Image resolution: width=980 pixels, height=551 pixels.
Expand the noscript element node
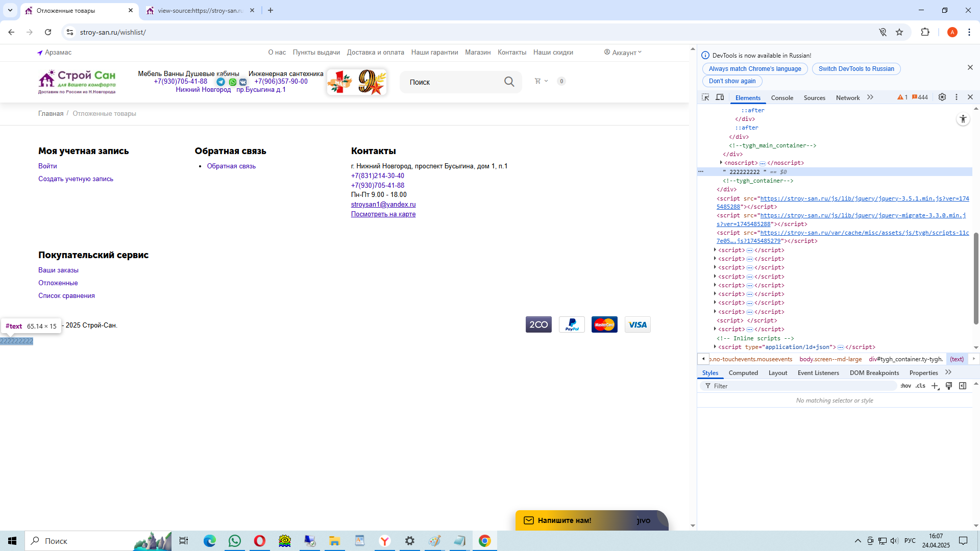tap(721, 163)
